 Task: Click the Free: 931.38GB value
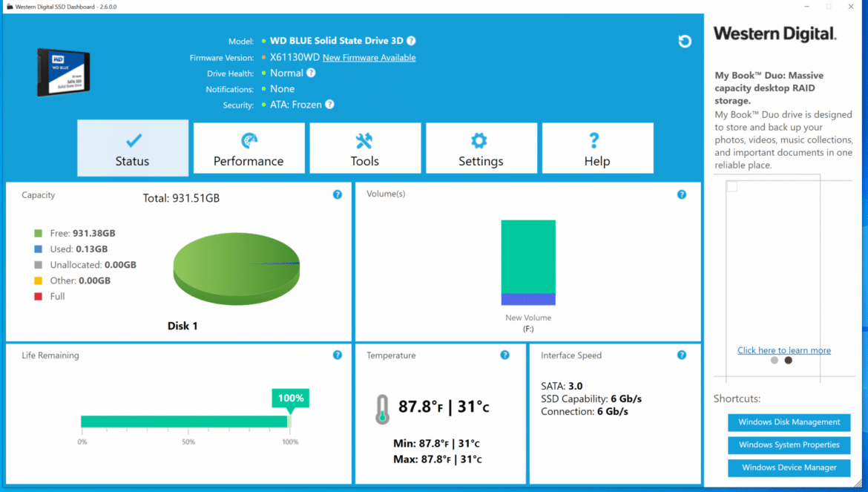click(82, 234)
